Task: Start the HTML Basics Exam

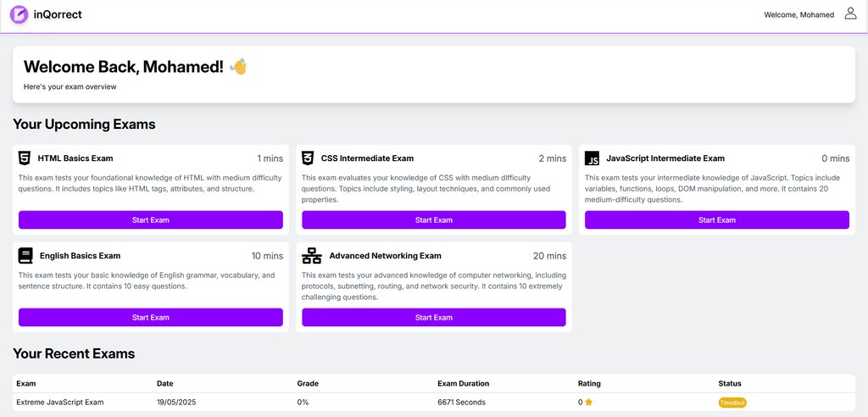Action: point(151,220)
